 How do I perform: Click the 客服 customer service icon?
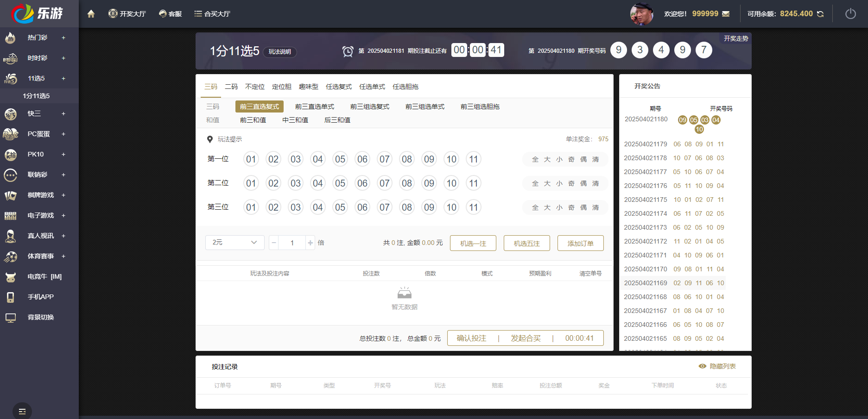click(170, 13)
